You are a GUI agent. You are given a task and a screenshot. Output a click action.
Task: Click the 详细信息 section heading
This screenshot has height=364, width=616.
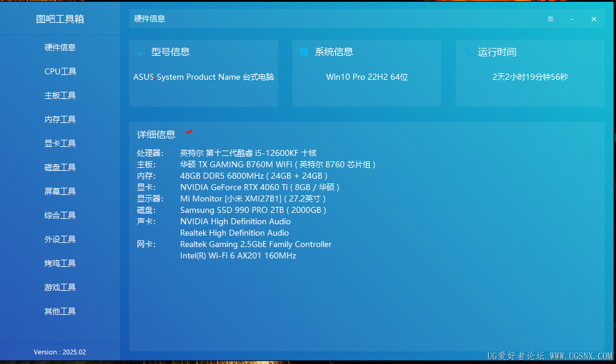[x=156, y=134]
